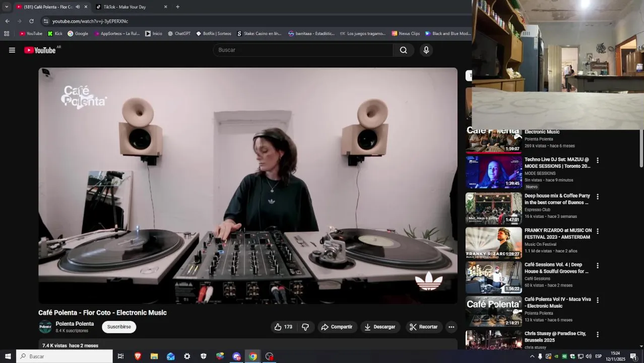
Task: Open the tab search dropdown arrow
Action: coord(7,7)
